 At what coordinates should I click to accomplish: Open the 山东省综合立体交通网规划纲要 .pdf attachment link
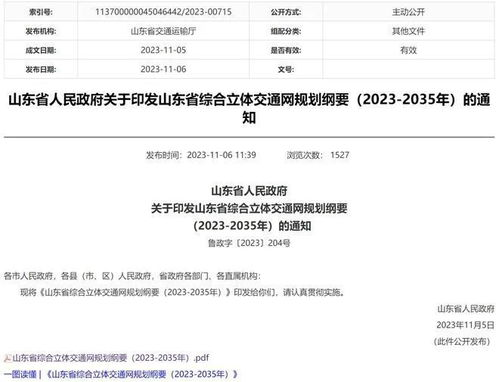coord(111,358)
